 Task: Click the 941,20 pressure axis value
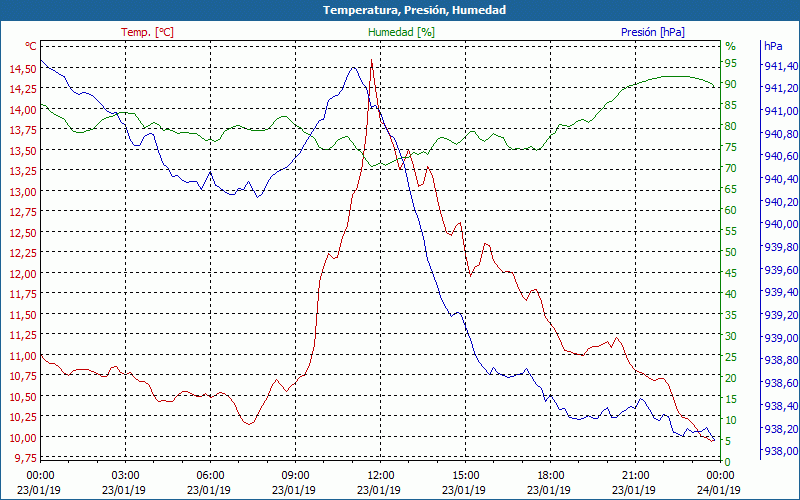pos(781,88)
